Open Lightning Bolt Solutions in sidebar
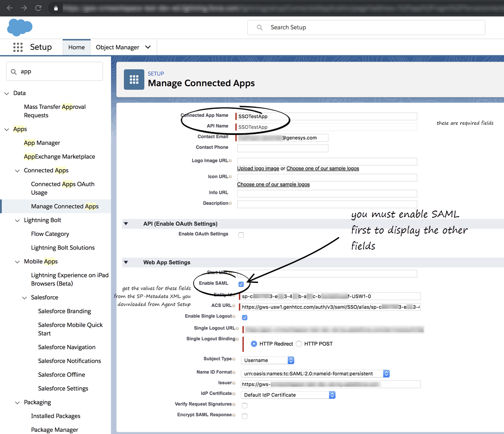Image resolution: width=504 pixels, height=434 pixels. point(63,248)
